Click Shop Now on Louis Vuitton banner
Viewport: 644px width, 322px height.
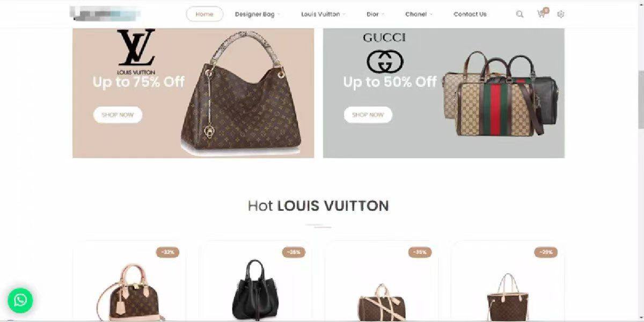tap(118, 115)
